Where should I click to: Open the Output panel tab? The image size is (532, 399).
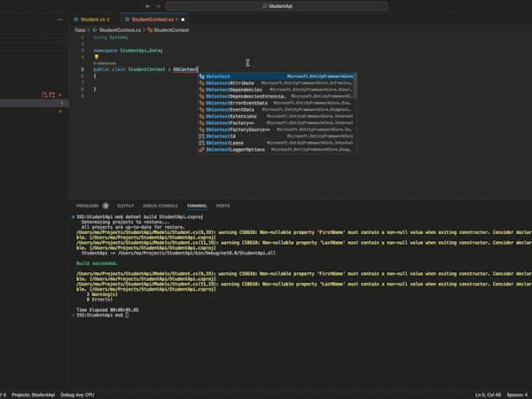click(125, 206)
